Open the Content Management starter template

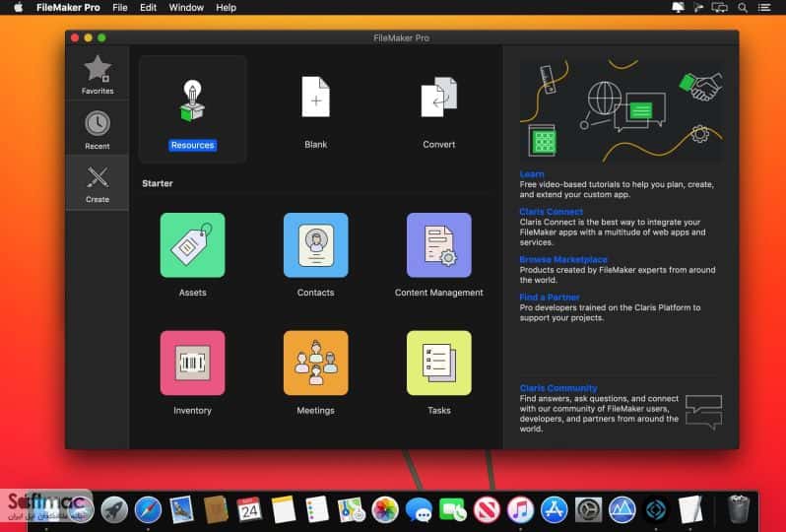click(x=439, y=245)
